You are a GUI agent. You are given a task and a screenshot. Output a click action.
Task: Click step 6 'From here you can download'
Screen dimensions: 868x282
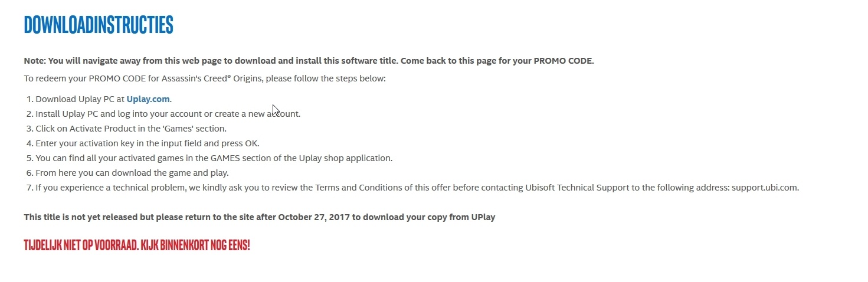click(132, 173)
